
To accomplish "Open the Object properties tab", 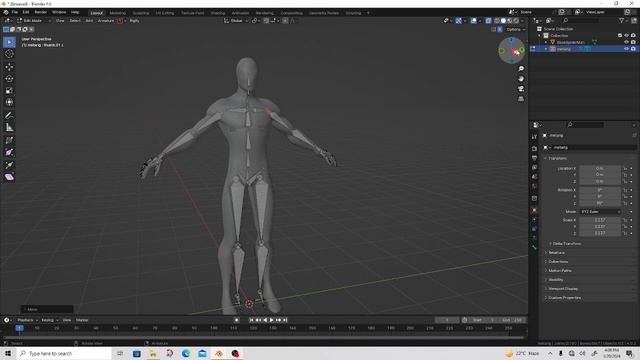I will click(x=534, y=211).
